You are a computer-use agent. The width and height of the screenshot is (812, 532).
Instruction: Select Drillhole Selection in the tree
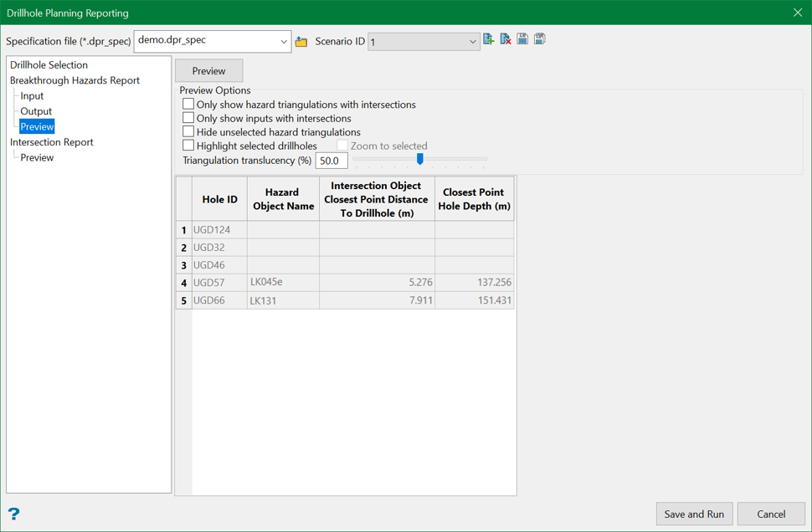click(49, 65)
